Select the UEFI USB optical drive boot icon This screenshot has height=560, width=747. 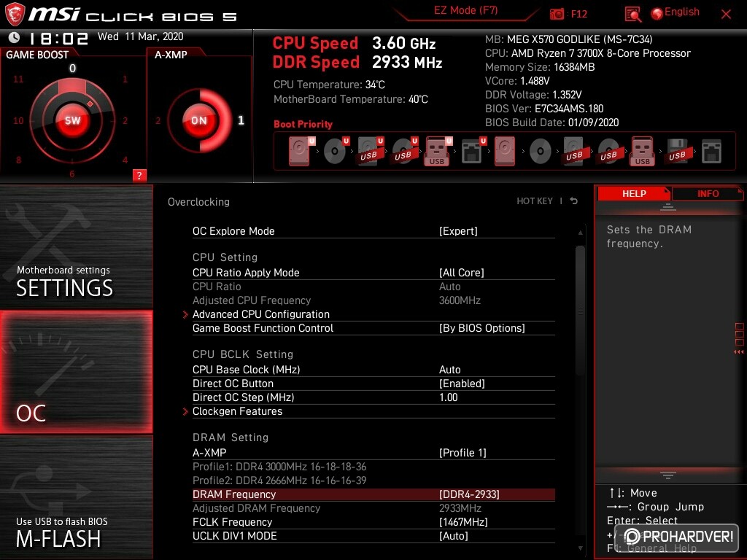point(404,152)
